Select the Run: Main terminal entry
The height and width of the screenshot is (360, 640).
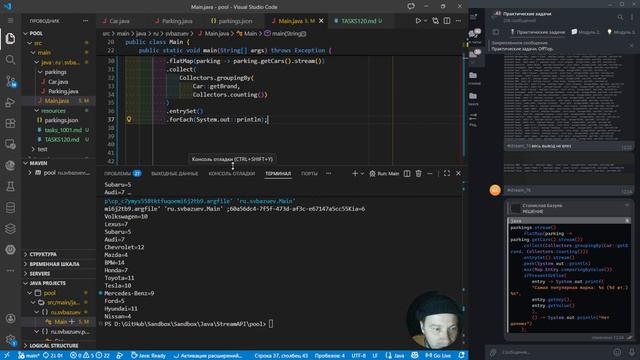point(384,173)
